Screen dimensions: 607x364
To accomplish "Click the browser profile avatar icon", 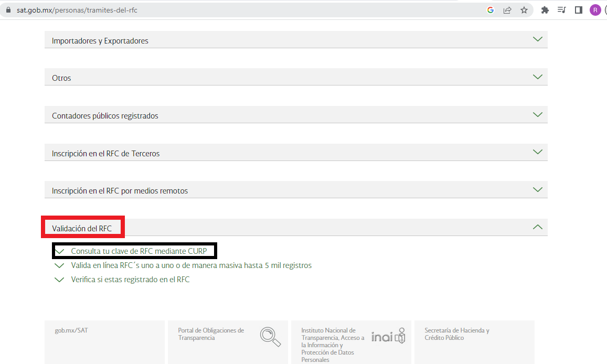I will 595,9.
